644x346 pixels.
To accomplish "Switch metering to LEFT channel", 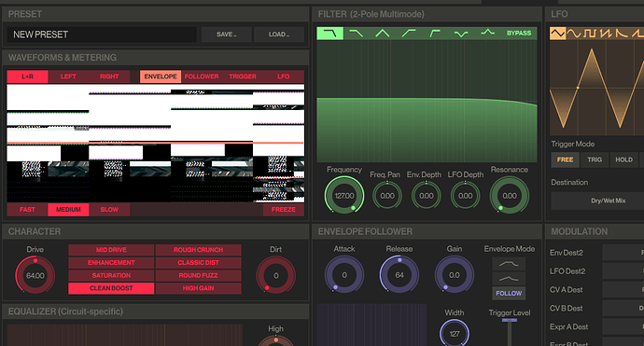I will click(x=68, y=76).
